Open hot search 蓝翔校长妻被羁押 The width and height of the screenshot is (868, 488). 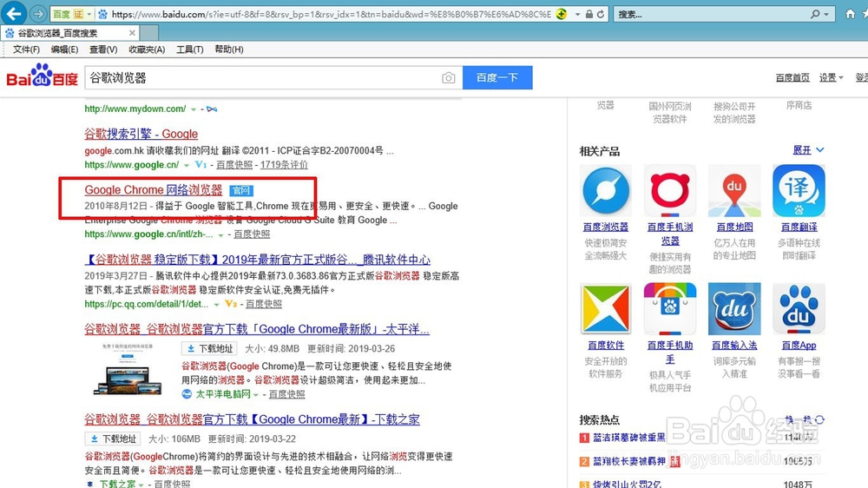pyautogui.click(x=628, y=461)
